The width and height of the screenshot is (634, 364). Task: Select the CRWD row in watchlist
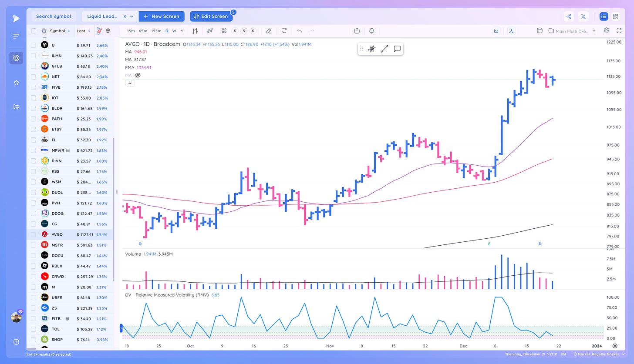70,277
